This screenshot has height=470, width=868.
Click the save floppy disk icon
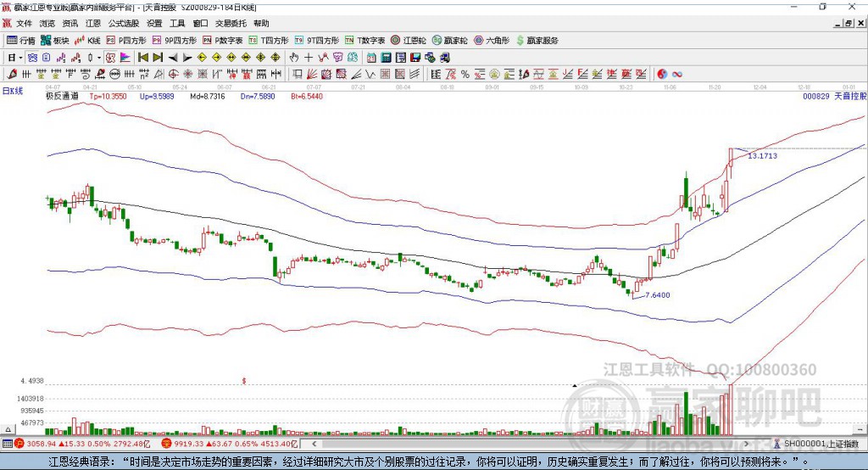[415, 57]
